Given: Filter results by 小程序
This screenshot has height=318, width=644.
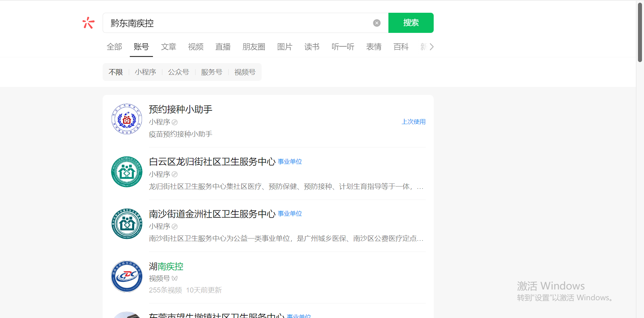Looking at the screenshot, I should [x=146, y=72].
